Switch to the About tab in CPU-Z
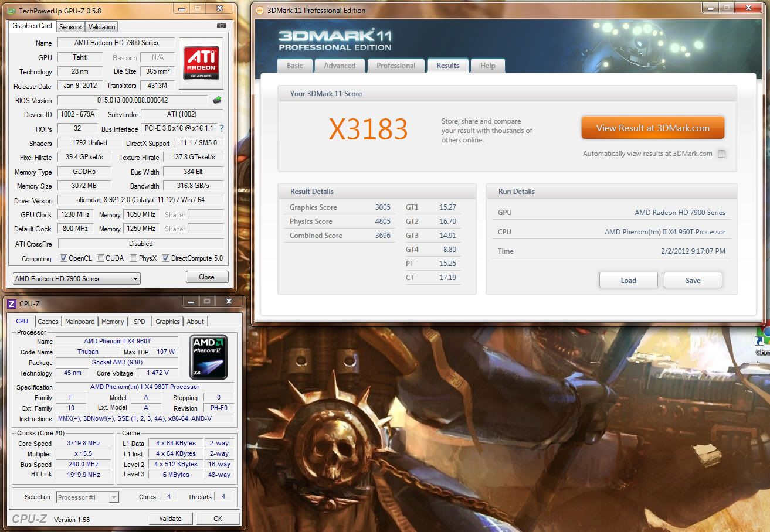This screenshot has height=532, width=770. point(195,322)
